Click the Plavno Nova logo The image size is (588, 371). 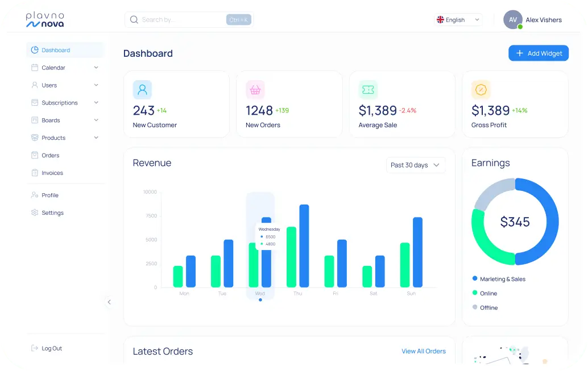tap(45, 20)
